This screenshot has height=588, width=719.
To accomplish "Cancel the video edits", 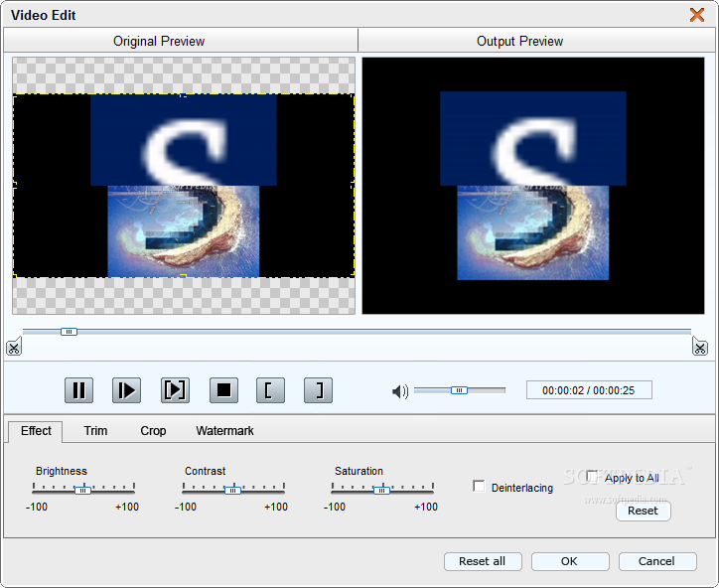I will pos(657,561).
